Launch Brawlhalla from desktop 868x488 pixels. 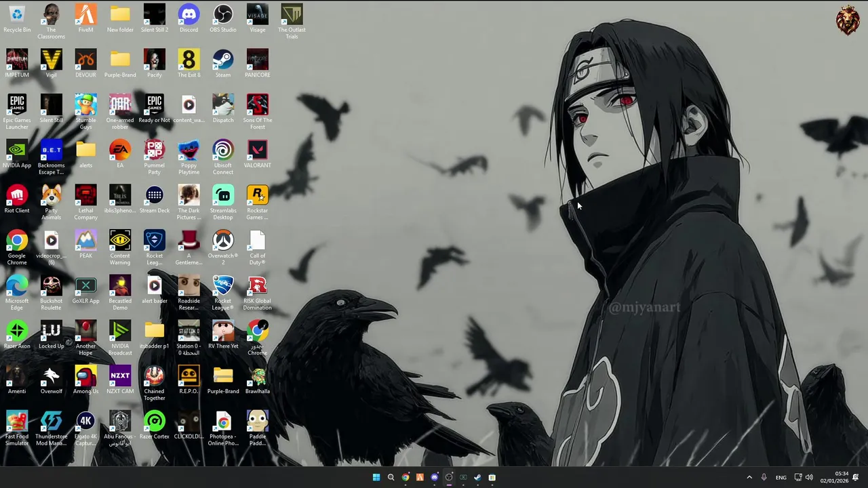[258, 381]
